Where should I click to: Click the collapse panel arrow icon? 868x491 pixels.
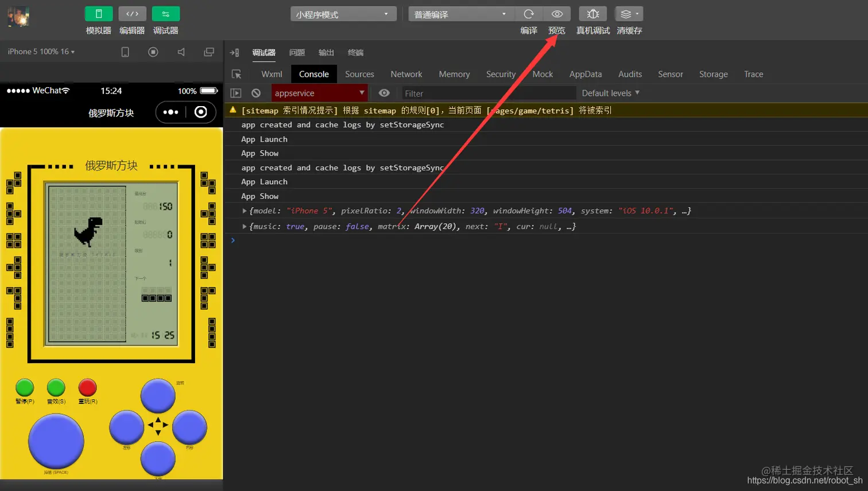(235, 53)
